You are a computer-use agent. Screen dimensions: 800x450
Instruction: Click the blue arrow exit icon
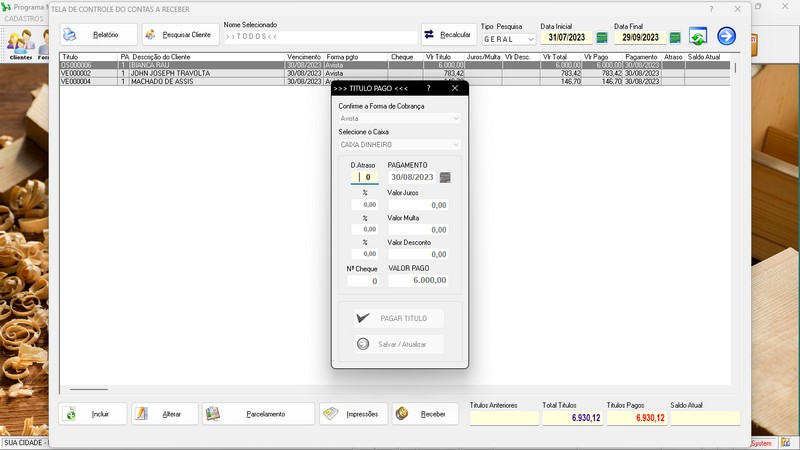(727, 36)
